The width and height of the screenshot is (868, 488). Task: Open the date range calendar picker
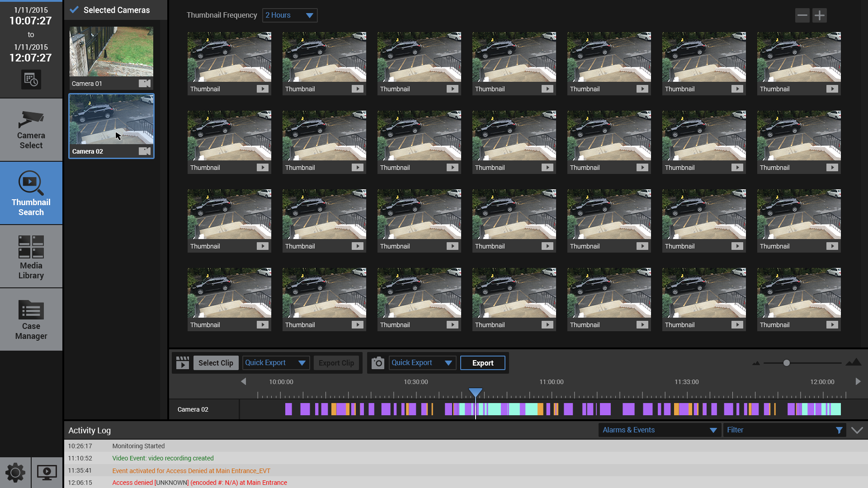tap(31, 80)
